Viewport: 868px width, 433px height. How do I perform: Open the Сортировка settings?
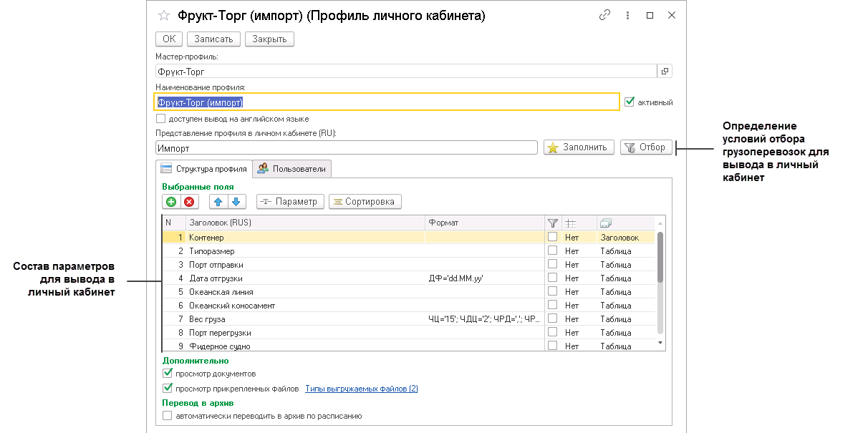[365, 202]
